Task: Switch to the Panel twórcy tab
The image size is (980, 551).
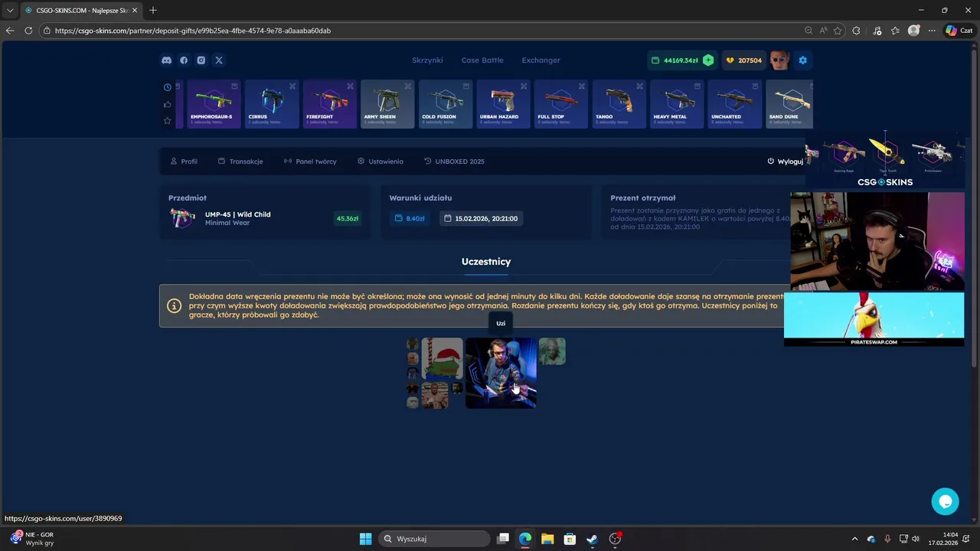Action: pyautogui.click(x=310, y=161)
